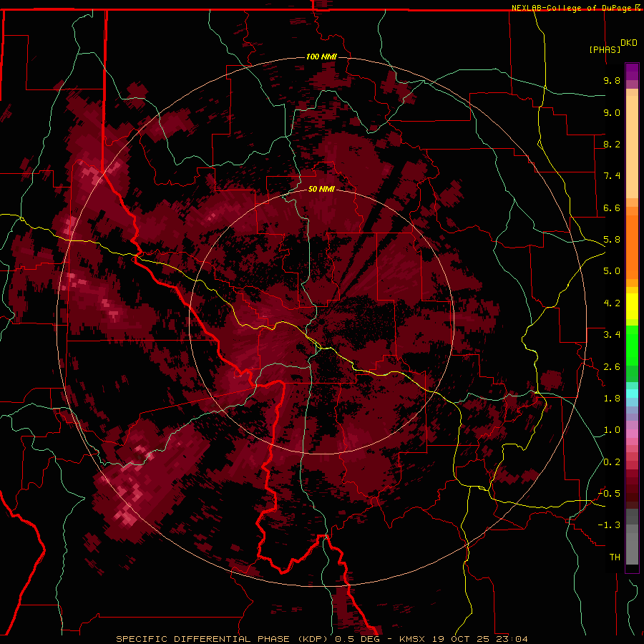Click the TH threshold label on scale

coord(615,557)
